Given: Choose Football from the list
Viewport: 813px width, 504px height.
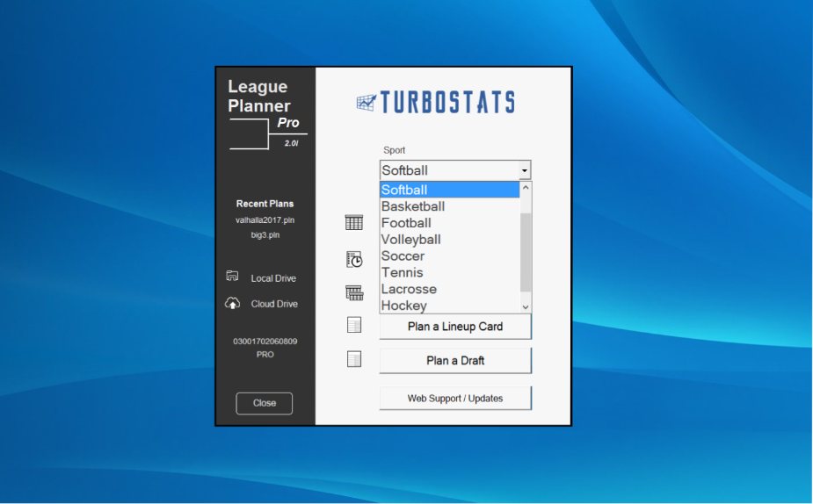Looking at the screenshot, I should 449,223.
